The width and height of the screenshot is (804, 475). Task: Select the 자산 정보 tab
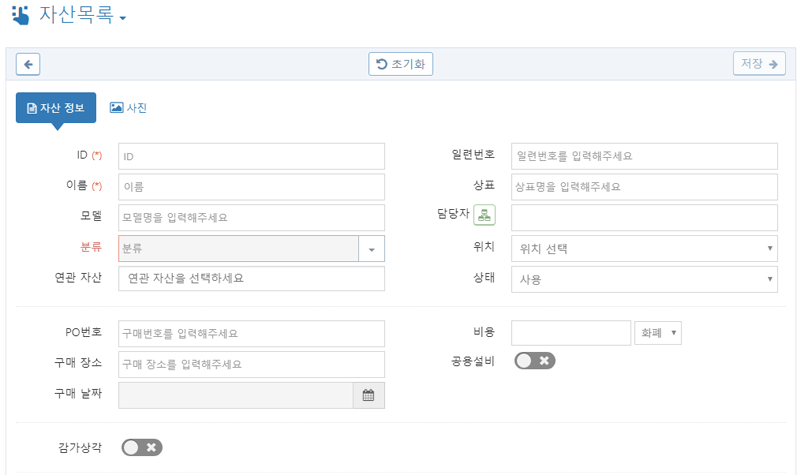(x=56, y=108)
